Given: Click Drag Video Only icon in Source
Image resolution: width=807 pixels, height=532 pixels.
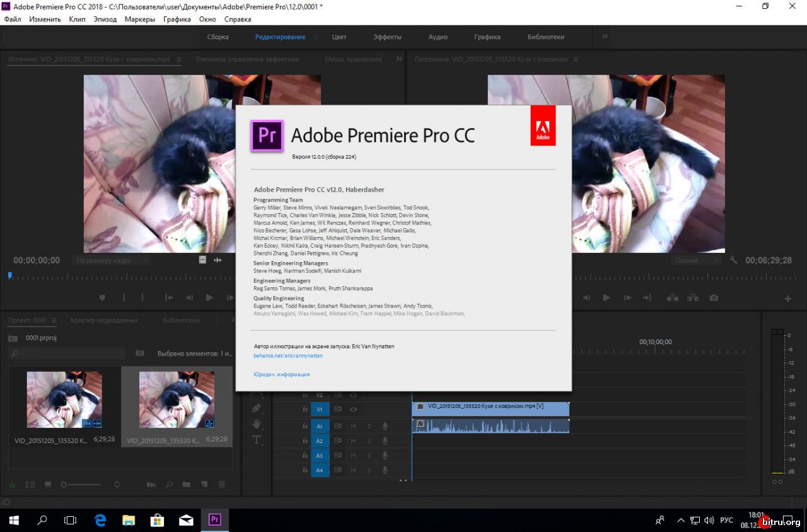Looking at the screenshot, I should (202, 260).
